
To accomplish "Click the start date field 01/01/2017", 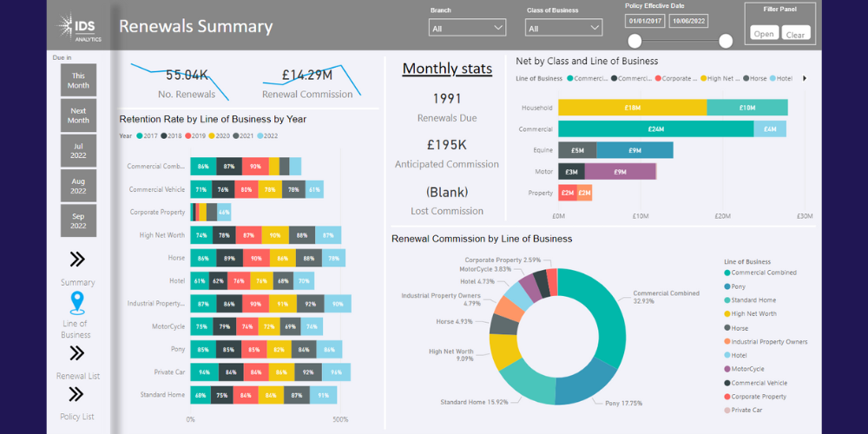I will coord(645,21).
